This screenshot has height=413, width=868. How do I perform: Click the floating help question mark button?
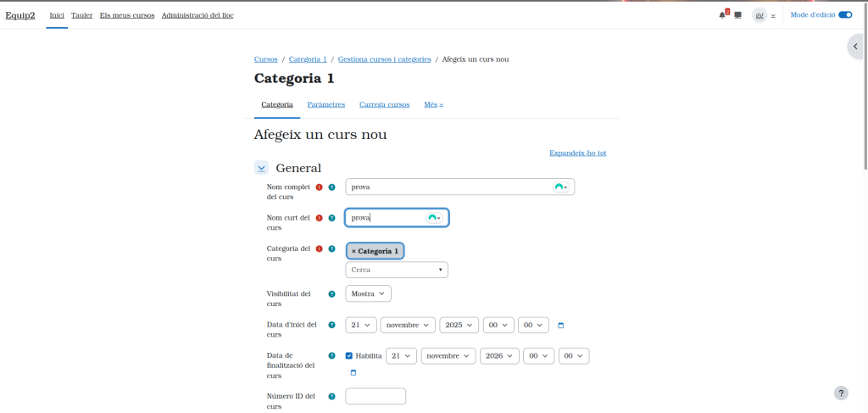(x=841, y=393)
